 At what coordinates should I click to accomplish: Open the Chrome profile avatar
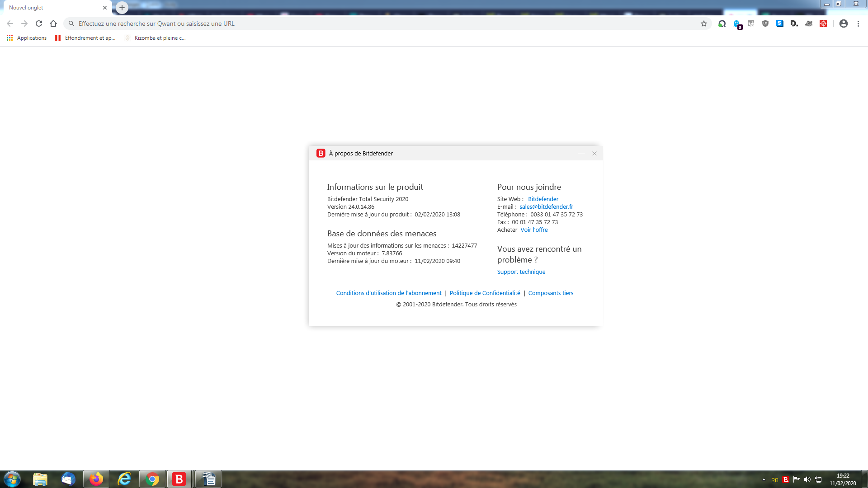click(844, 23)
